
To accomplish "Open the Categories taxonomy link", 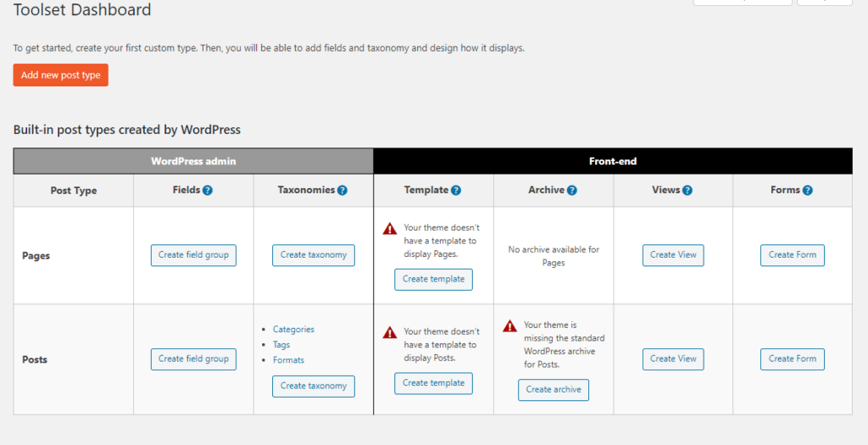I will click(293, 330).
